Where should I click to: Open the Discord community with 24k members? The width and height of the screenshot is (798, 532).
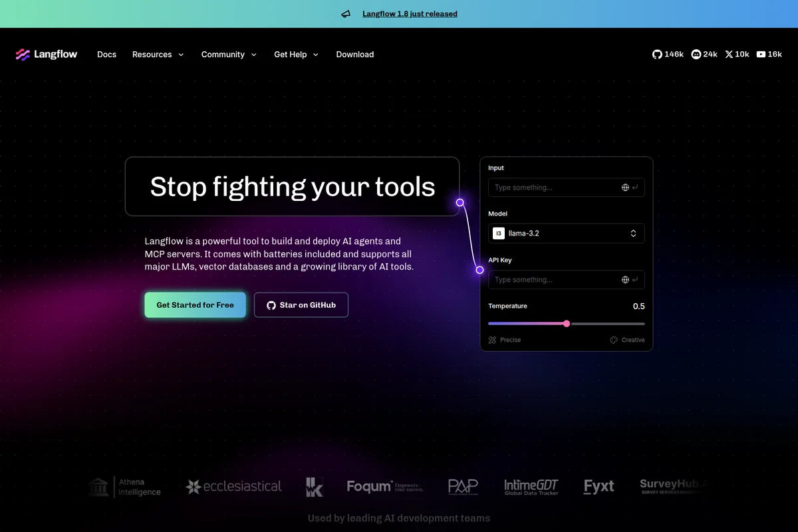click(x=704, y=54)
